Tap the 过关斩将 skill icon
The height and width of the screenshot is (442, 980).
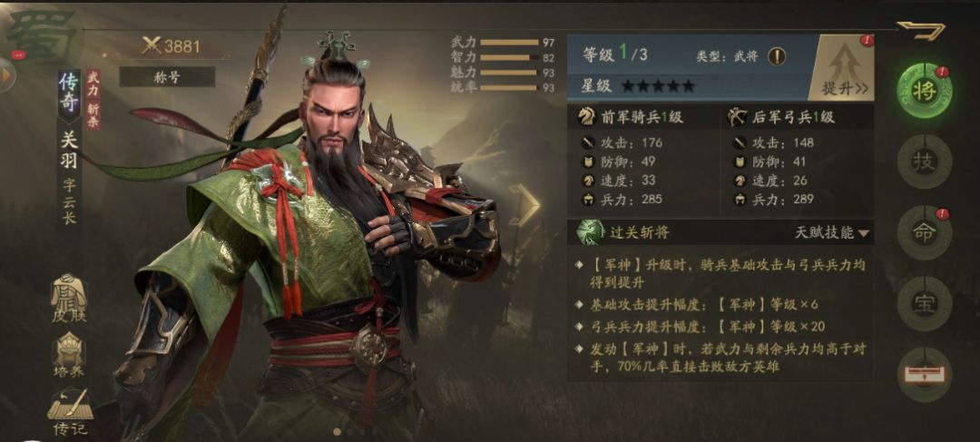[x=590, y=232]
